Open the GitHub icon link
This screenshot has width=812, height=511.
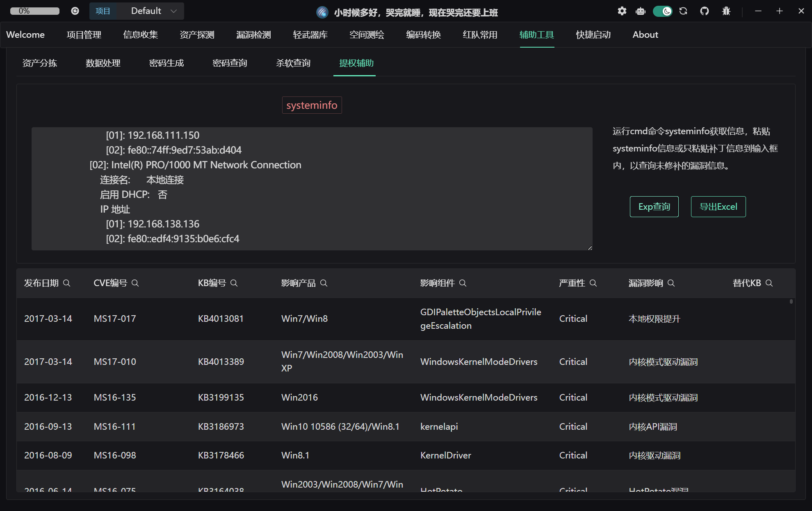705,11
